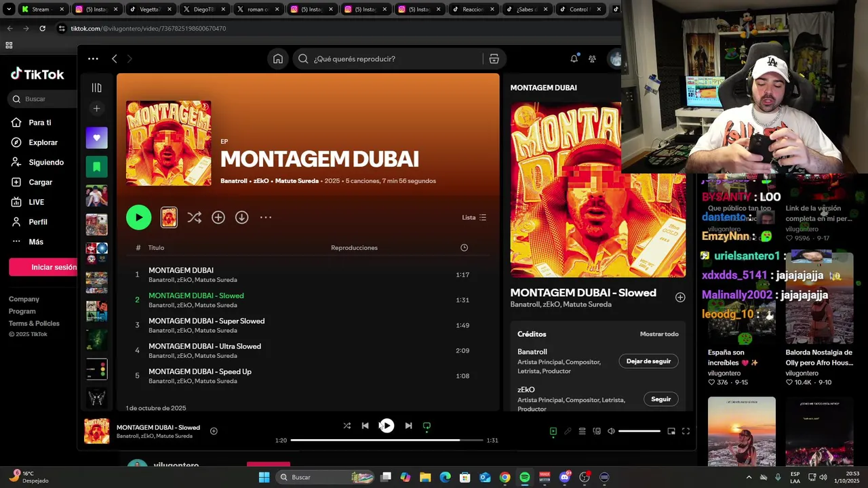Image resolution: width=868 pixels, height=488 pixels.
Task: Open artist Matute Sureda link in header
Action: [296, 181]
